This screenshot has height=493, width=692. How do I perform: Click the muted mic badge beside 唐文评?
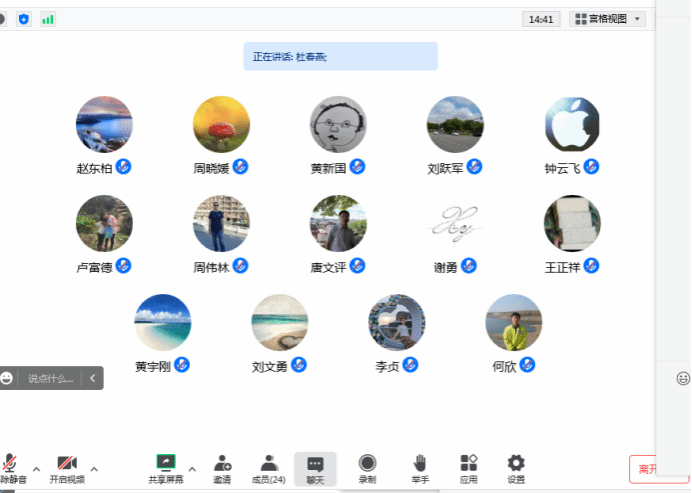point(357,266)
